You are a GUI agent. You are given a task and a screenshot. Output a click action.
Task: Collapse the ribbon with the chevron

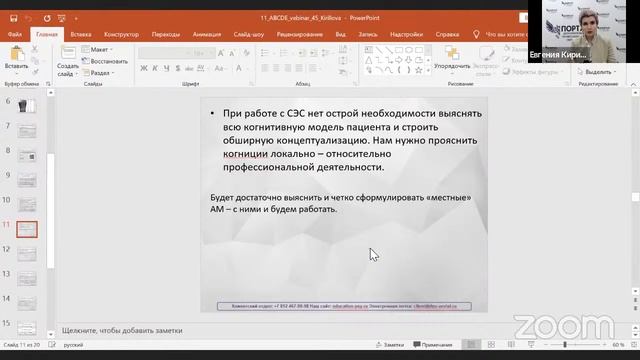[633, 84]
